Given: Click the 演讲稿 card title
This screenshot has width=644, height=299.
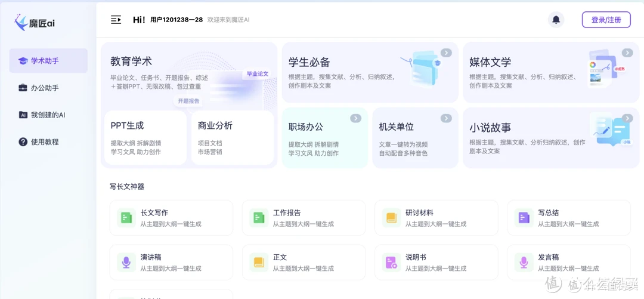Looking at the screenshot, I should (151, 257).
